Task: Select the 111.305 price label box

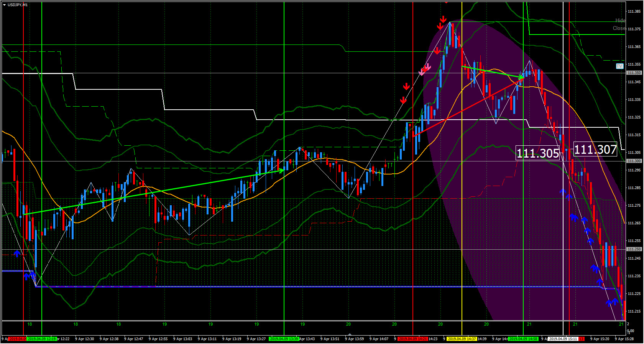Action: (x=538, y=153)
